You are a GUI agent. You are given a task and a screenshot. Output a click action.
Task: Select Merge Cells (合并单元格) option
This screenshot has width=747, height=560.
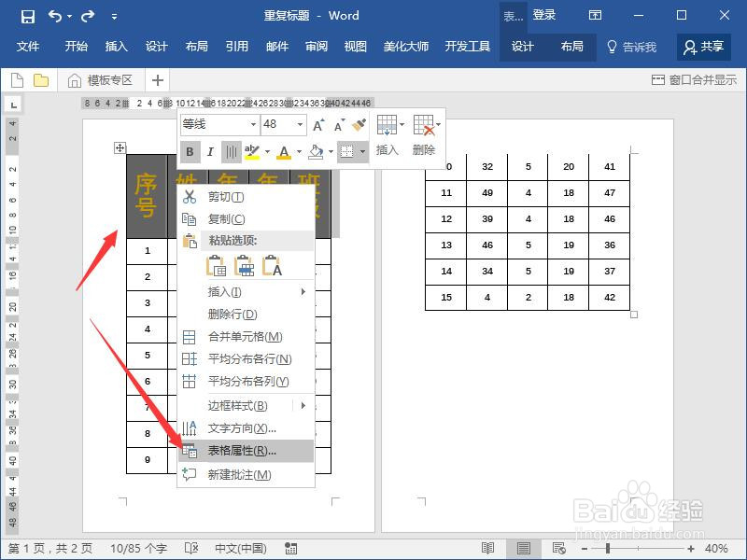(246, 337)
